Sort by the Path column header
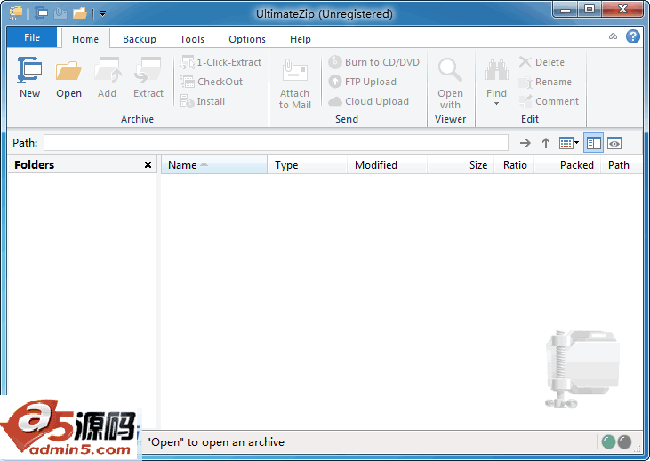The height and width of the screenshot is (461, 650). (x=621, y=165)
